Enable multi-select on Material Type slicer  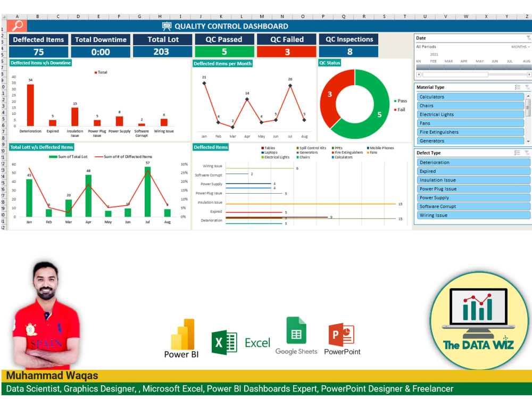(517, 87)
